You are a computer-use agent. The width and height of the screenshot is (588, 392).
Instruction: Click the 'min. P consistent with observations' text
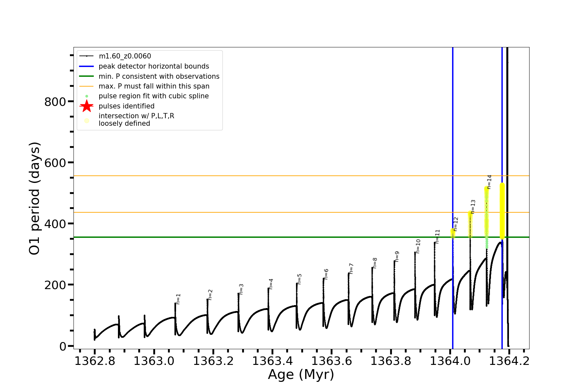coord(159,76)
